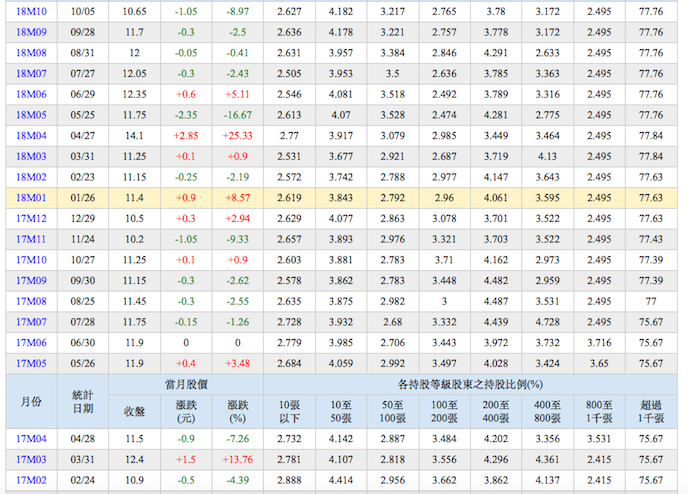The height and width of the screenshot is (494, 688).
Task: Select the 77.84 cell in 18M04 row
Action: pos(651,136)
